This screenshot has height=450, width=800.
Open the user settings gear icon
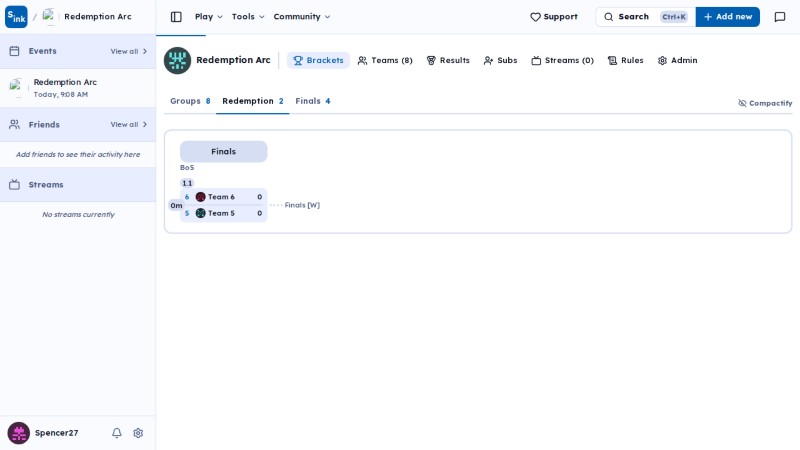pyautogui.click(x=138, y=433)
